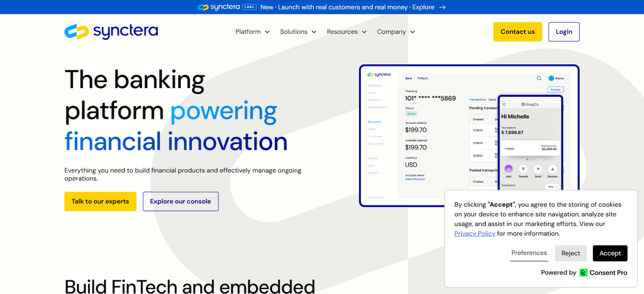This screenshot has width=644, height=294.
Task: Click the blue user avatar beside Name
Action: (551, 78)
